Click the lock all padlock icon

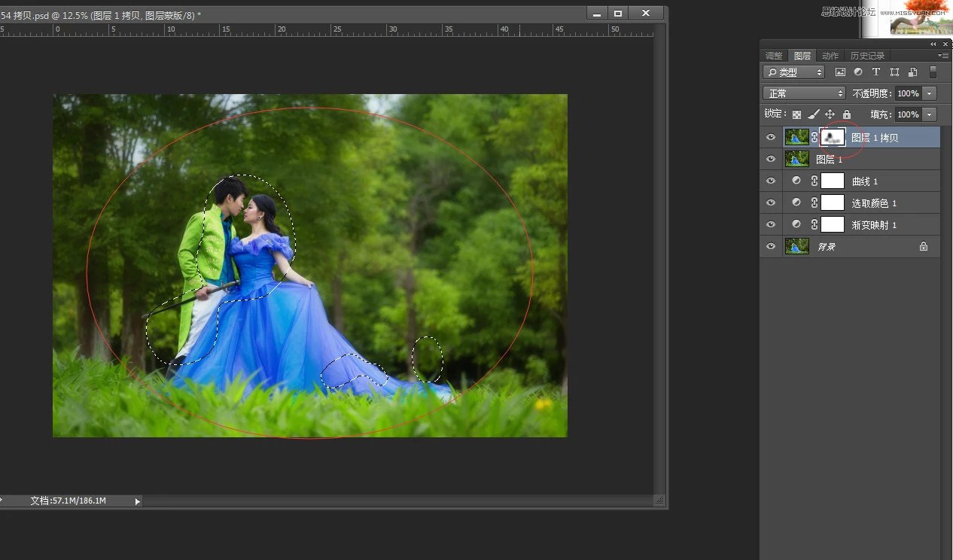pyautogui.click(x=846, y=114)
